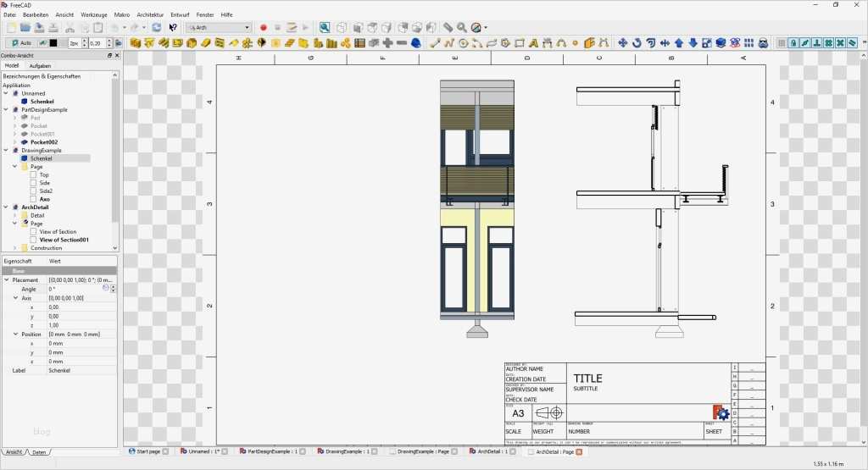The height and width of the screenshot is (470, 868).
Task: Toggle the last snap button on the toolbar
Action: [853, 43]
